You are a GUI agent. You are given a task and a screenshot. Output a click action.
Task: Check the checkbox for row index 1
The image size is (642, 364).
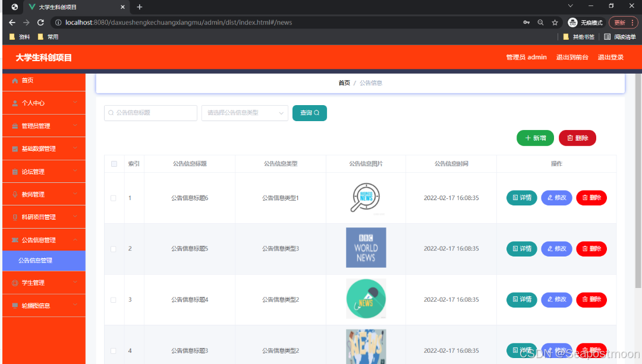(114, 197)
